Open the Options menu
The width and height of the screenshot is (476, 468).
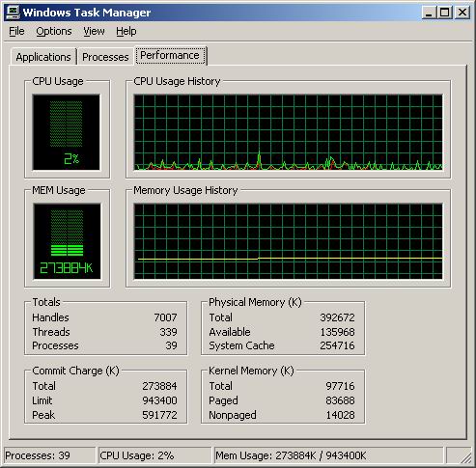pyautogui.click(x=54, y=31)
